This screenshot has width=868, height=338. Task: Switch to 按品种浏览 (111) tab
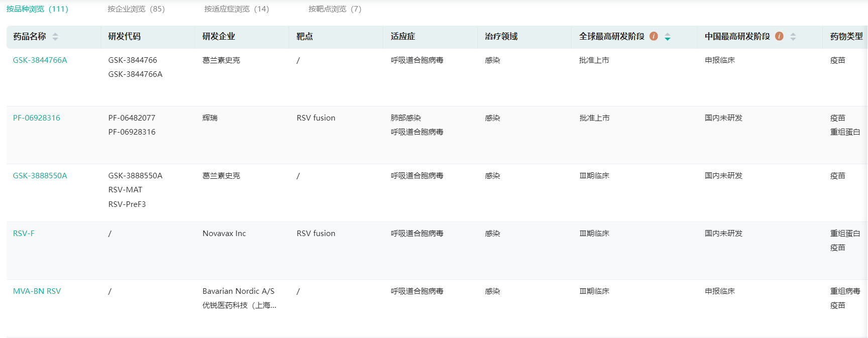(x=37, y=9)
